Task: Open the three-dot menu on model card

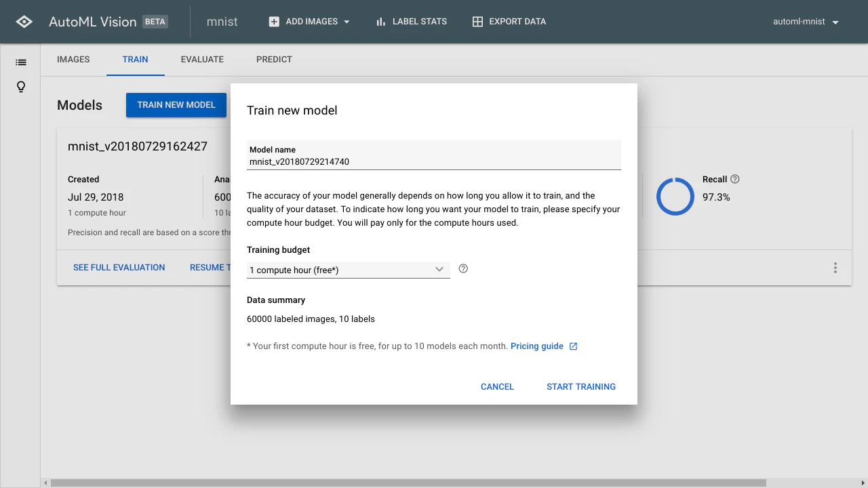Action: click(x=835, y=268)
